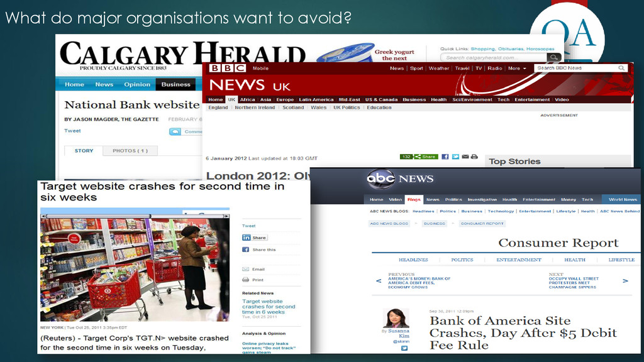
Task: Click the UK Politics sub-navigation link
Action: pyautogui.click(x=347, y=107)
